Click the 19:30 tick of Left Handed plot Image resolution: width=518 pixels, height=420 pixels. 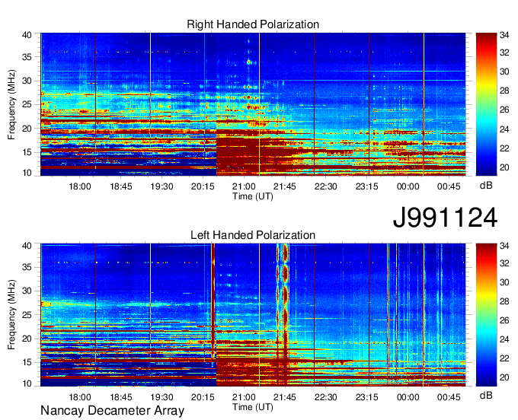(x=161, y=397)
